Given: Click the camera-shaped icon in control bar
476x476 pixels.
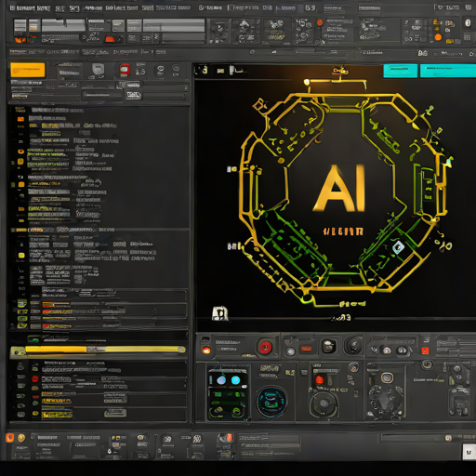Looking at the screenshot, I should (328, 346).
